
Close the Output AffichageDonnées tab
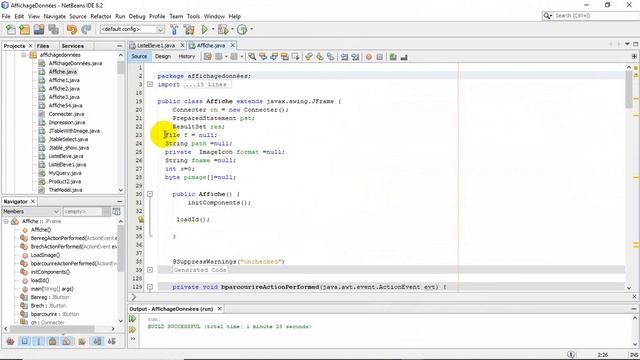pyautogui.click(x=220, y=309)
